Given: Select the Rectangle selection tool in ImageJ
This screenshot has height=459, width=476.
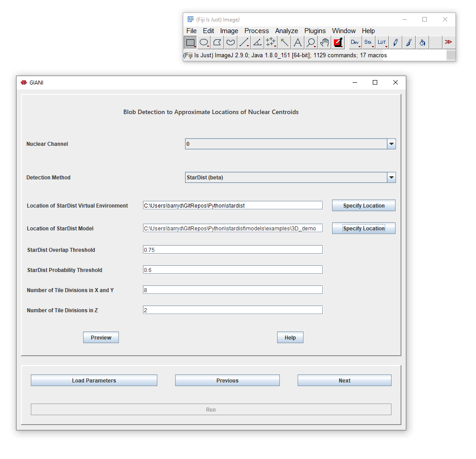Looking at the screenshot, I should coord(190,42).
